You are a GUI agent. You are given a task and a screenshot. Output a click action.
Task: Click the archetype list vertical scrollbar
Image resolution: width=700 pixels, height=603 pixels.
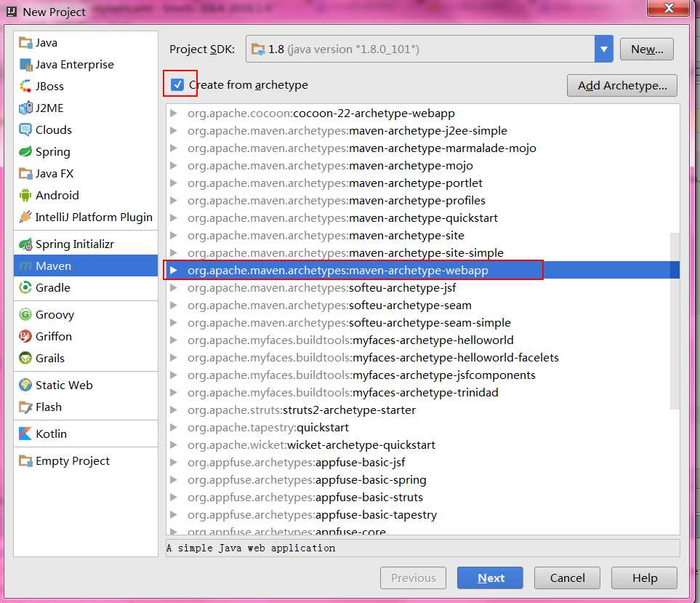(x=675, y=321)
